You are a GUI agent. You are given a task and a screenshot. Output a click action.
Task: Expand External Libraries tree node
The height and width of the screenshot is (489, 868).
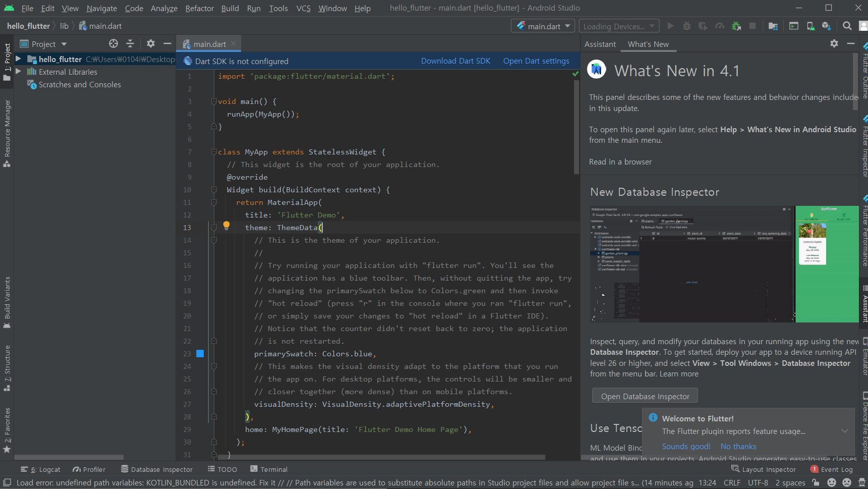[x=18, y=72]
